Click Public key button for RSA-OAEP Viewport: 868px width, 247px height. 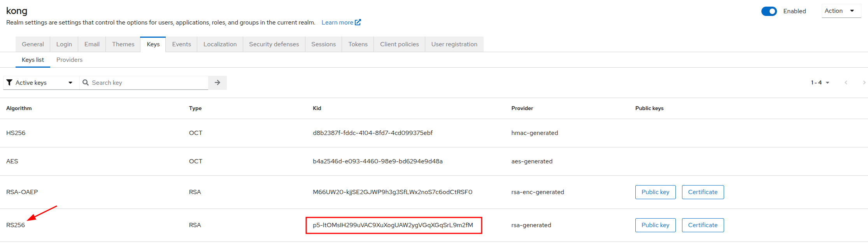coord(655,192)
